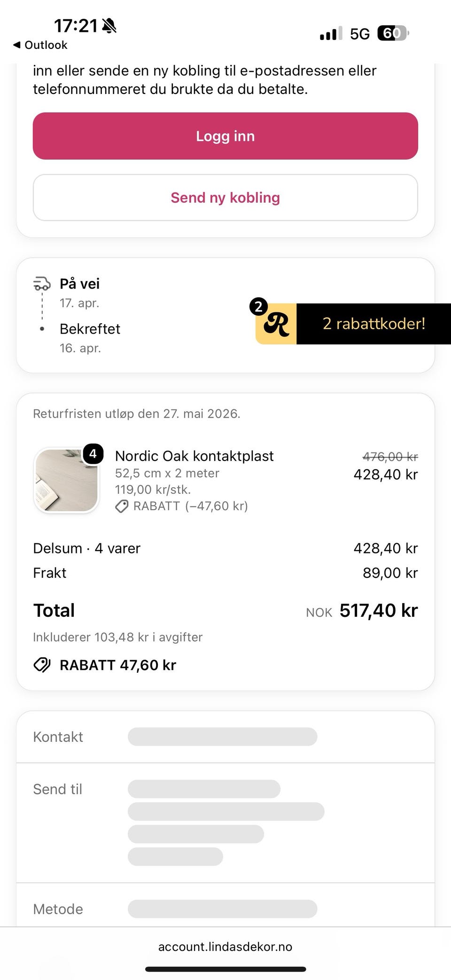Screen dimensions: 451x980
Task: Tap the cellular signal bars icon
Action: [331, 33]
